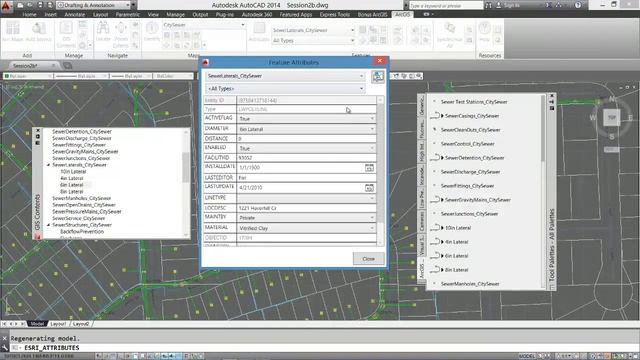Viewport: 640px width, 360px height.
Task: Click the 8in Lateral tool palette icon
Action: click(436, 270)
